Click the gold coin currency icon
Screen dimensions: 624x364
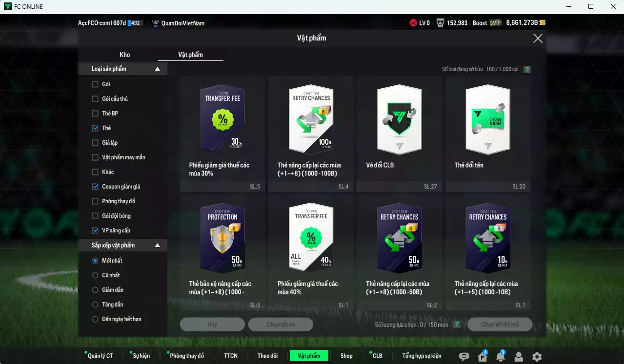(543, 23)
